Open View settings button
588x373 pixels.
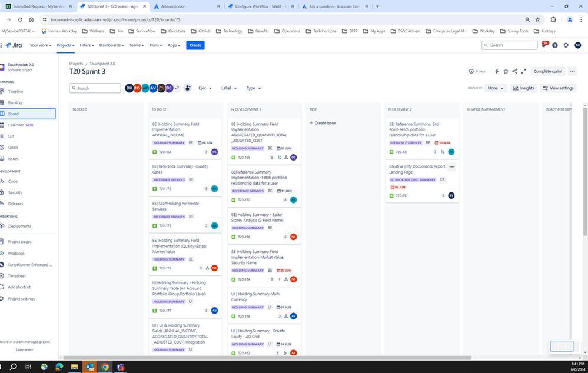coord(558,88)
